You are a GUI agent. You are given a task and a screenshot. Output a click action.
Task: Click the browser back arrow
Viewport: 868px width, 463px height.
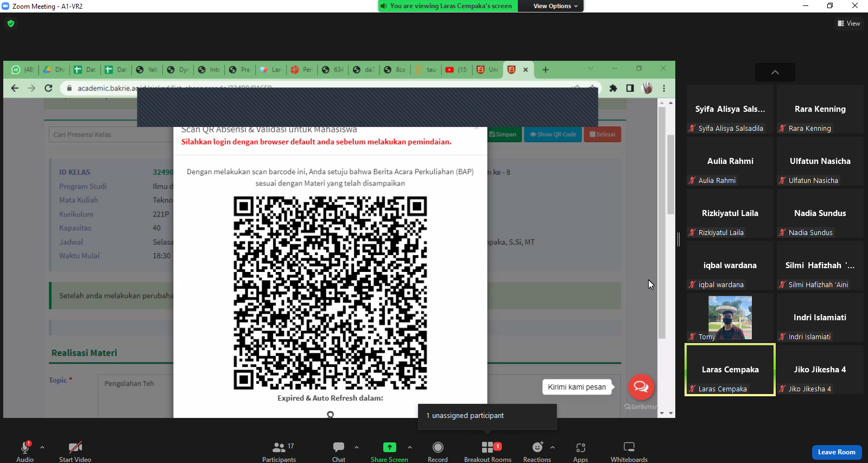[x=15, y=88]
